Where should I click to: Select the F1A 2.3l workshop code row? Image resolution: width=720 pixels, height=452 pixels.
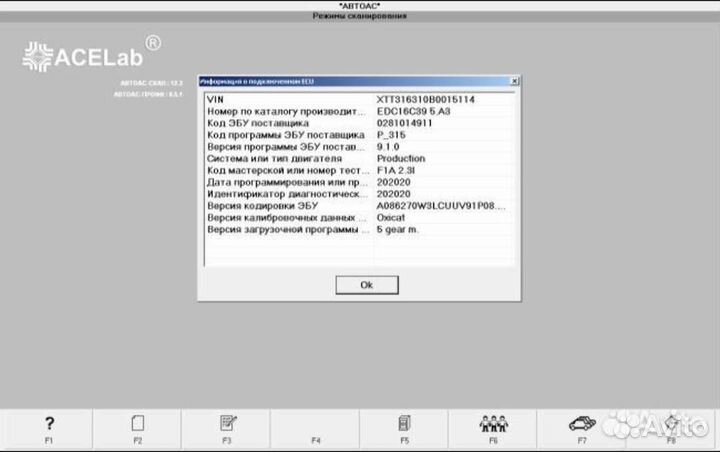pyautogui.click(x=358, y=170)
